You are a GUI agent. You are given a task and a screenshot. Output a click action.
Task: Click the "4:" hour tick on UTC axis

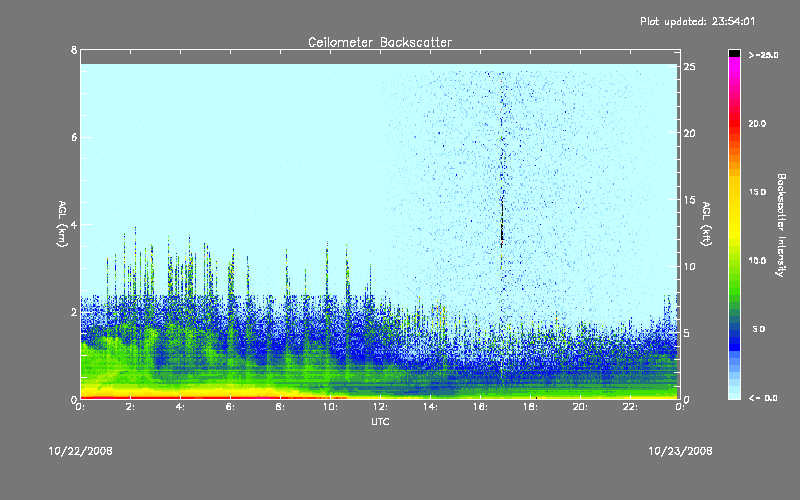tap(181, 407)
